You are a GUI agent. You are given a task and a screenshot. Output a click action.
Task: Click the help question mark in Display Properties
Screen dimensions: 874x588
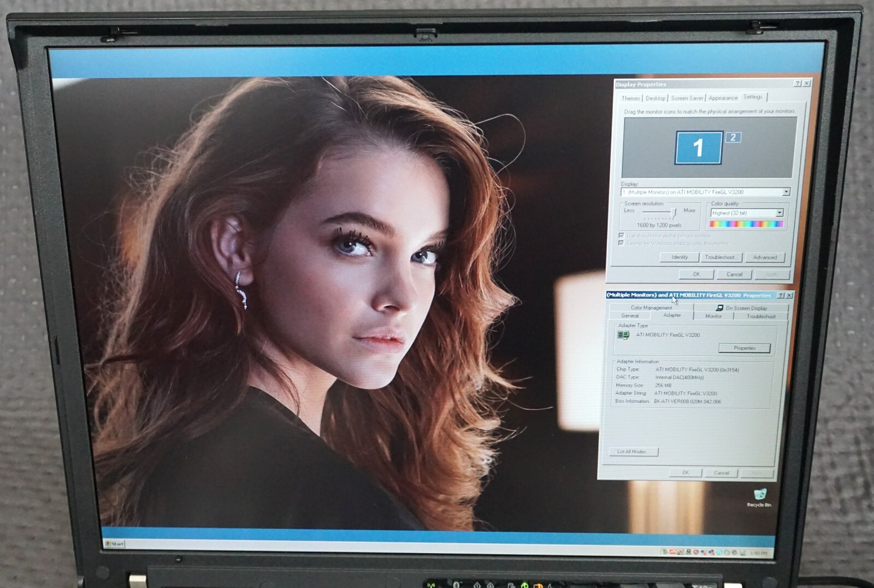click(x=798, y=83)
